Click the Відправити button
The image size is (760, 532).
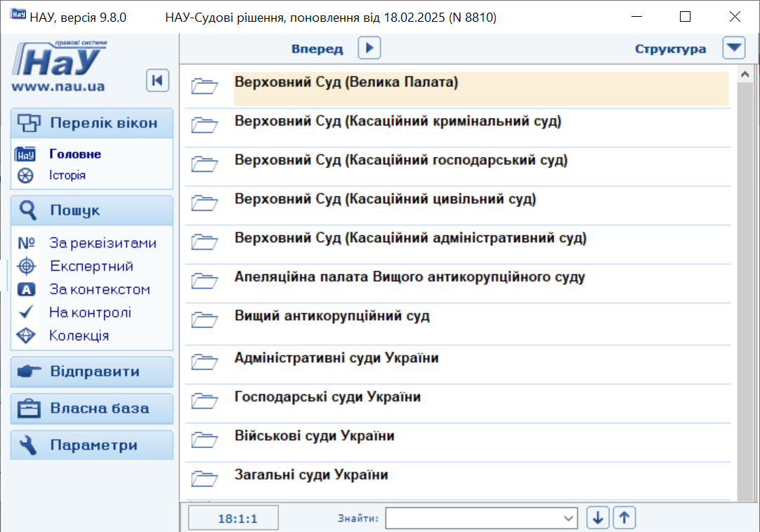(x=91, y=371)
